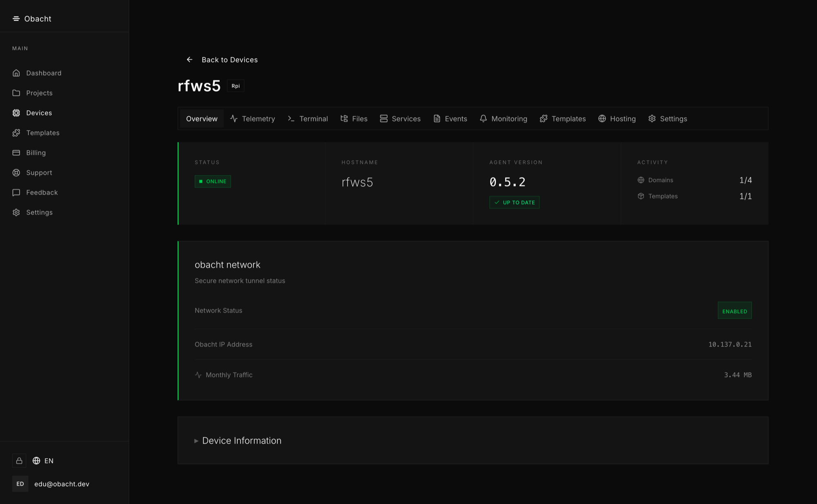
Task: Click the Domains 1/4 count
Action: (x=746, y=180)
